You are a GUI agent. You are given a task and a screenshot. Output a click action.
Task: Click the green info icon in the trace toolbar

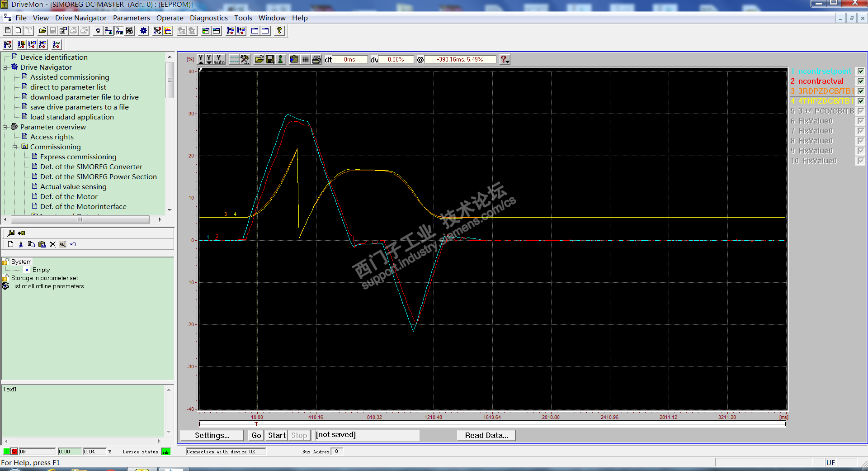pos(280,59)
